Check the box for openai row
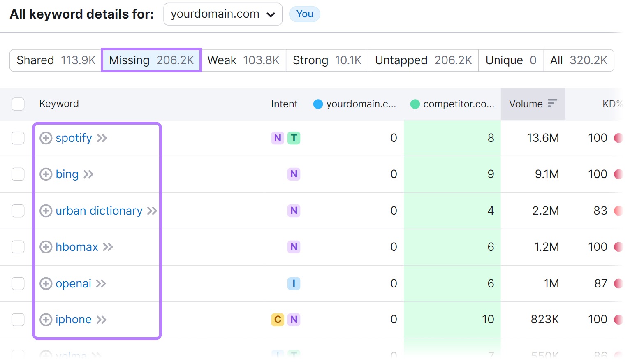Screen dimensions: 630x364 coord(18,284)
